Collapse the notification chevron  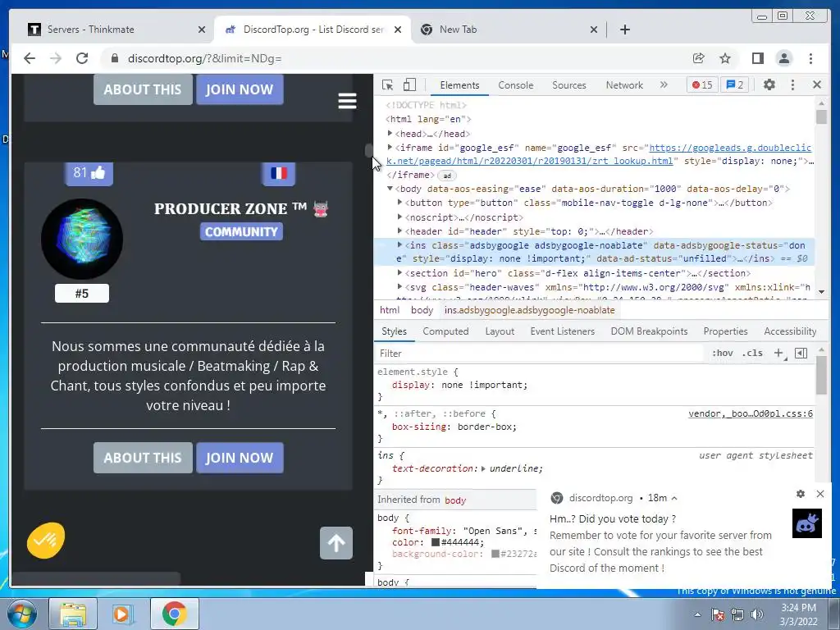tap(674, 498)
